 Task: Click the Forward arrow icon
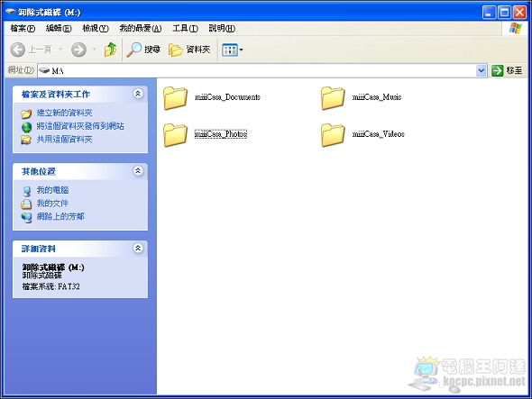point(78,50)
